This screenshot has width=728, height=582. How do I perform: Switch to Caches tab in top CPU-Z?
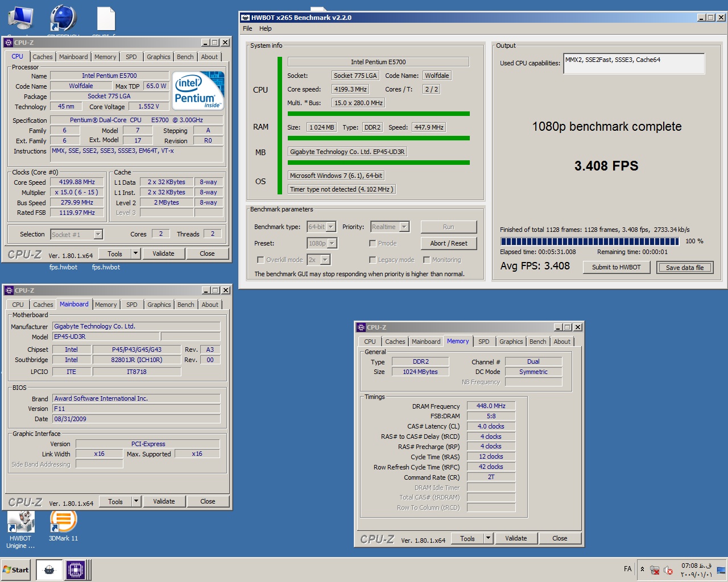43,57
